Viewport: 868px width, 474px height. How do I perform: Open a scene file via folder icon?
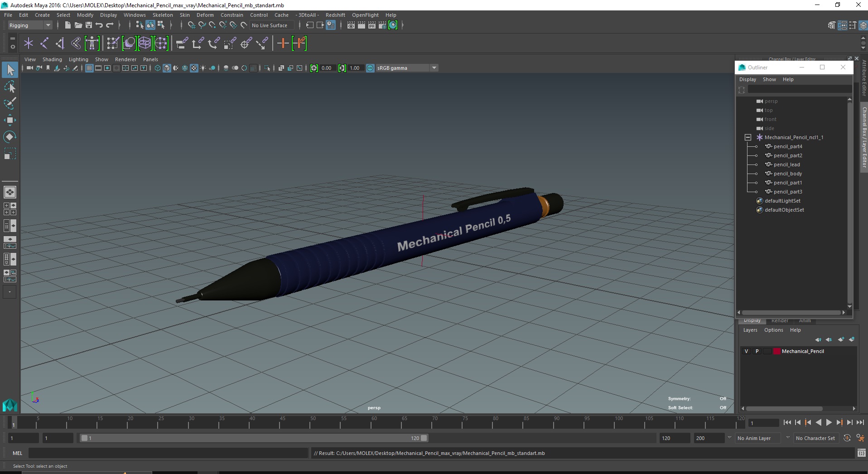click(x=78, y=25)
